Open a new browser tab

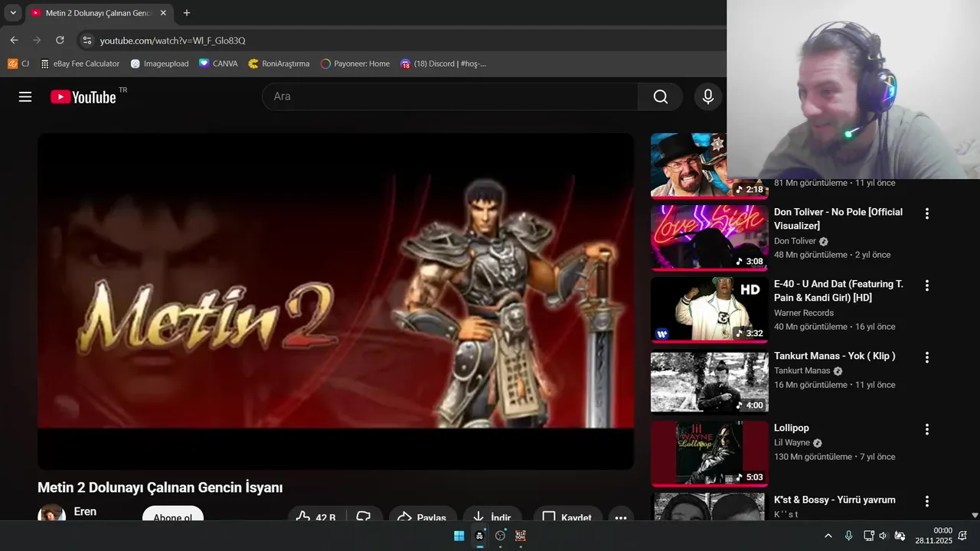[x=187, y=13]
